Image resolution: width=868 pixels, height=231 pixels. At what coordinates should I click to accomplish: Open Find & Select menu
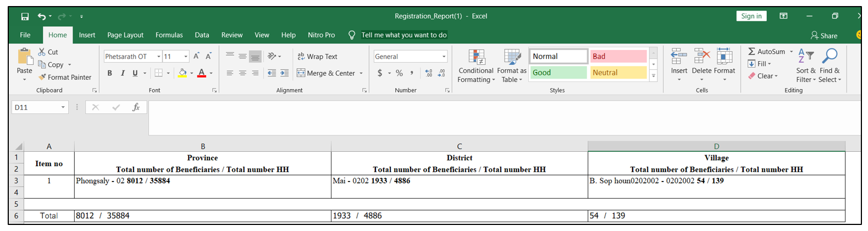(x=830, y=65)
